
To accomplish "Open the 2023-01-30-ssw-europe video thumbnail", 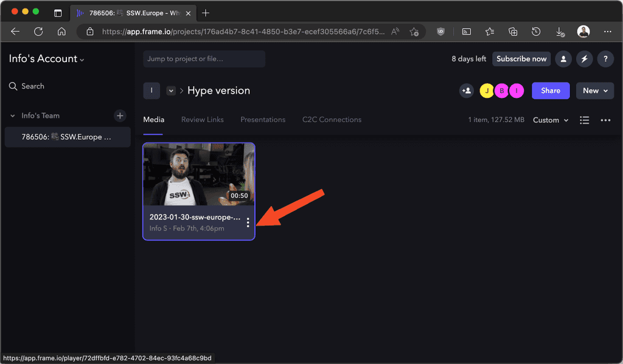I will click(x=199, y=173).
